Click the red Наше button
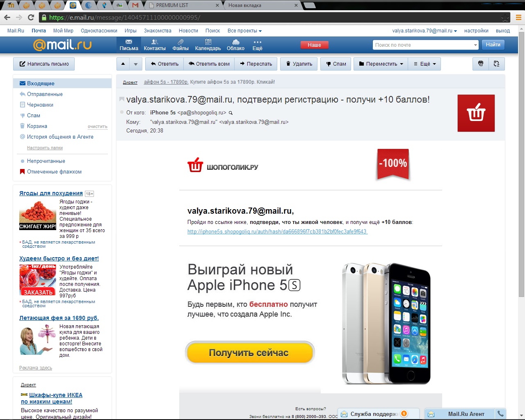The width and height of the screenshot is (525, 420). (x=314, y=45)
